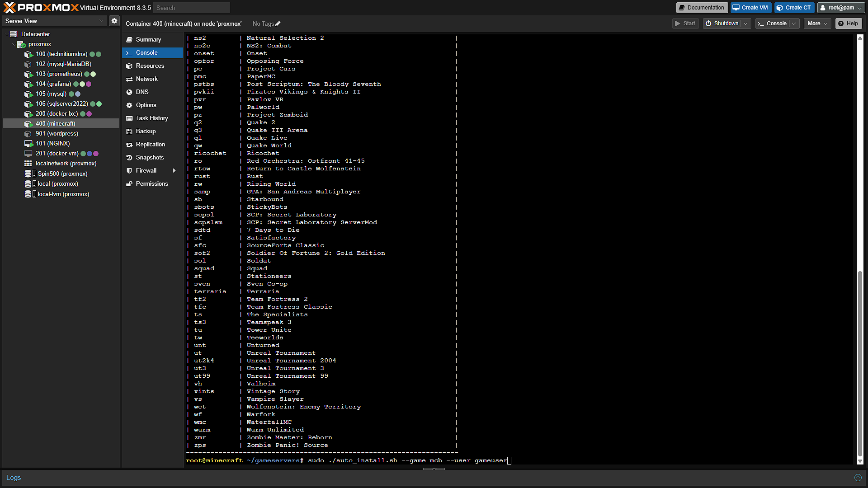Screen dimensions: 868x488
Task: Click the Replication icon
Action: pos(129,145)
